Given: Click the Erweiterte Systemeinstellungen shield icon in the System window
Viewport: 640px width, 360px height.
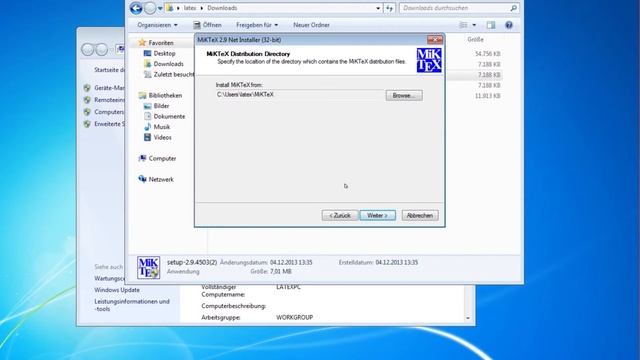Looking at the screenshot, I should coord(87,124).
